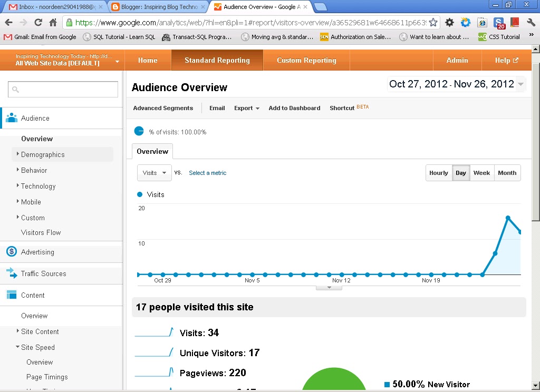Go to the Home tab
Viewport: 540px width, 392px height.
(148, 60)
